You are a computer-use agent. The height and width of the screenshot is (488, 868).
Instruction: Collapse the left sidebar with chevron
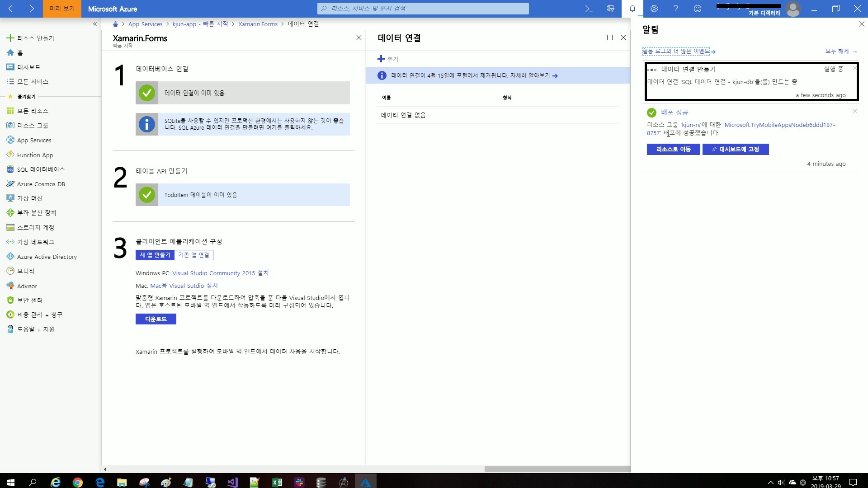click(x=95, y=24)
